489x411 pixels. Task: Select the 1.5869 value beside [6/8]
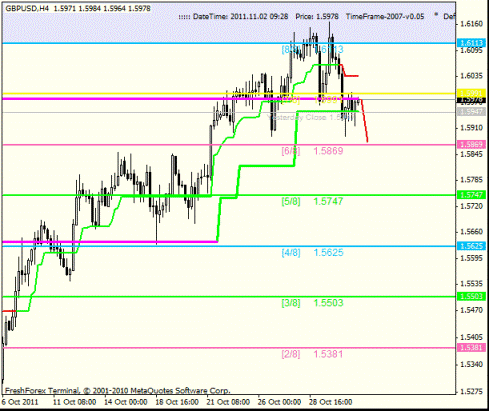[x=328, y=151]
